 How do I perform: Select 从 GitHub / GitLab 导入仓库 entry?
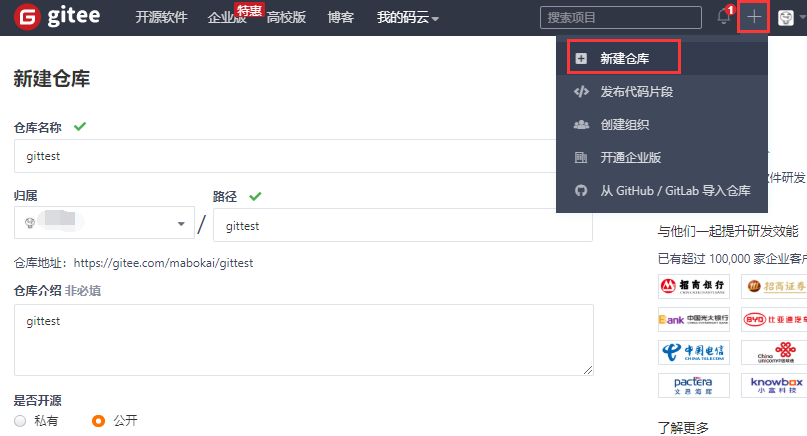[x=675, y=191]
